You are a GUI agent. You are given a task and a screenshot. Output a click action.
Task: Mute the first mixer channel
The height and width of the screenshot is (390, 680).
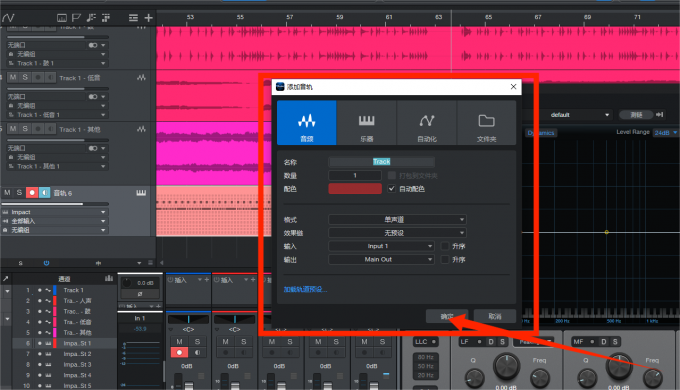(179, 342)
